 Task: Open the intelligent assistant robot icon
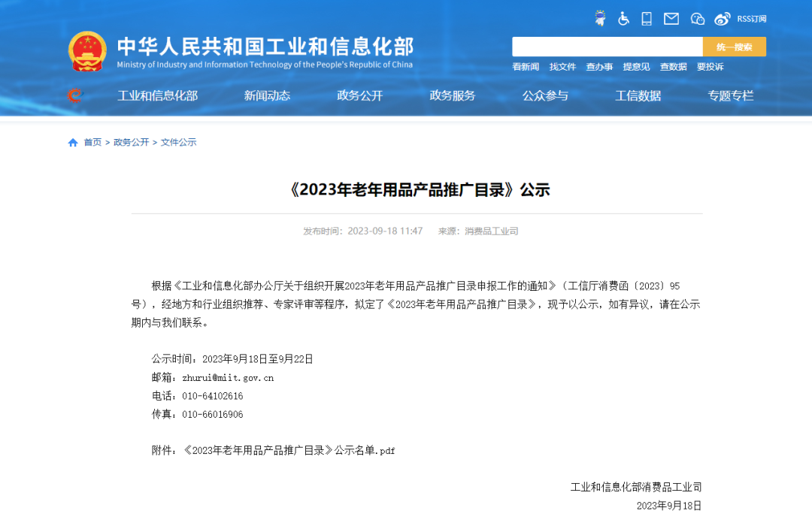(x=600, y=18)
